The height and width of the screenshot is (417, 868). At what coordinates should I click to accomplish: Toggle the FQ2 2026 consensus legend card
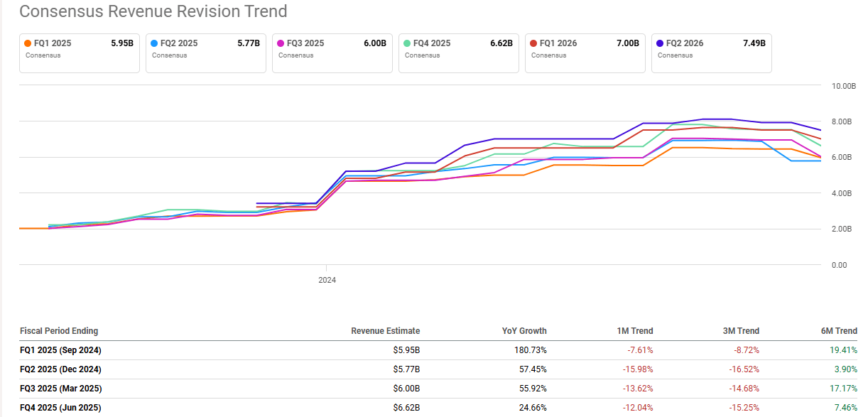pyautogui.click(x=712, y=53)
